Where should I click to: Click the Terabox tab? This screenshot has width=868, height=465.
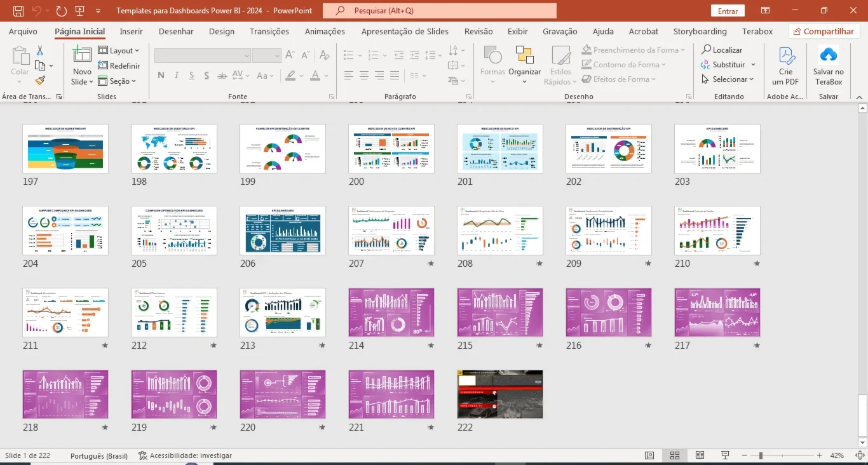point(757,31)
